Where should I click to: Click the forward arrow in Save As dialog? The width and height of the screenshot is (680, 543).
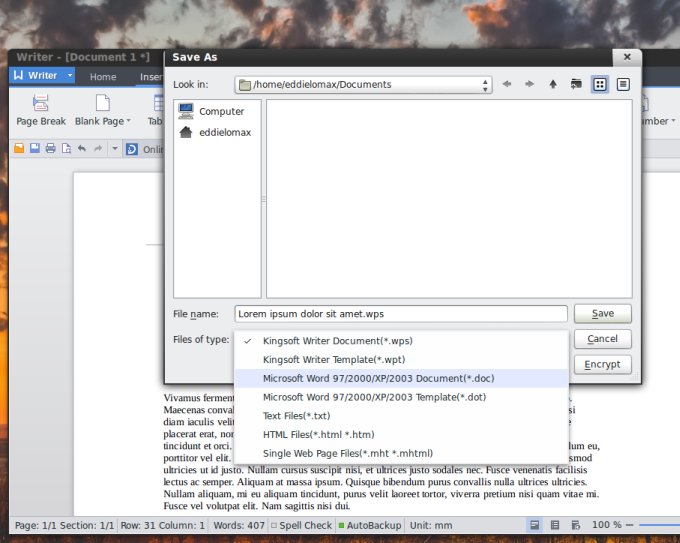pos(529,84)
